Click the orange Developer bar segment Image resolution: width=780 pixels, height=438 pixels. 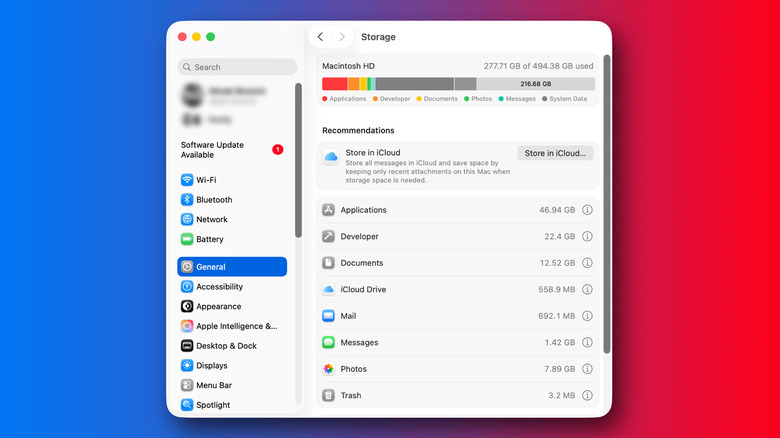click(x=354, y=84)
